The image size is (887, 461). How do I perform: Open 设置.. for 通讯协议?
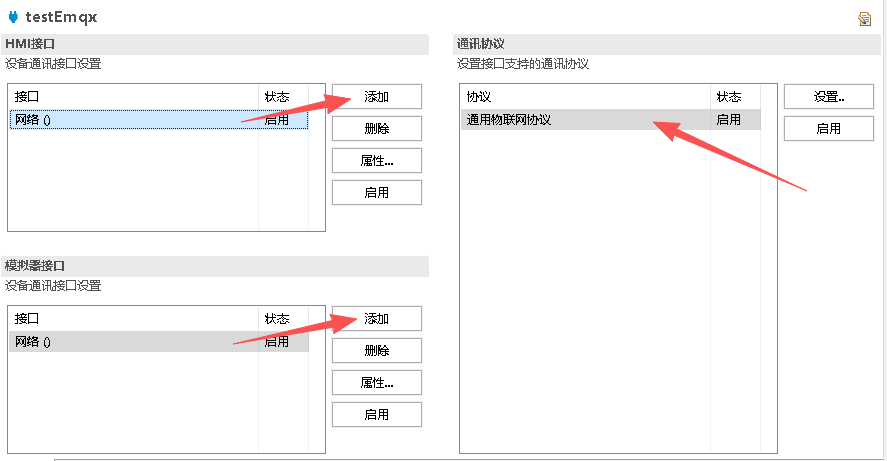click(829, 97)
